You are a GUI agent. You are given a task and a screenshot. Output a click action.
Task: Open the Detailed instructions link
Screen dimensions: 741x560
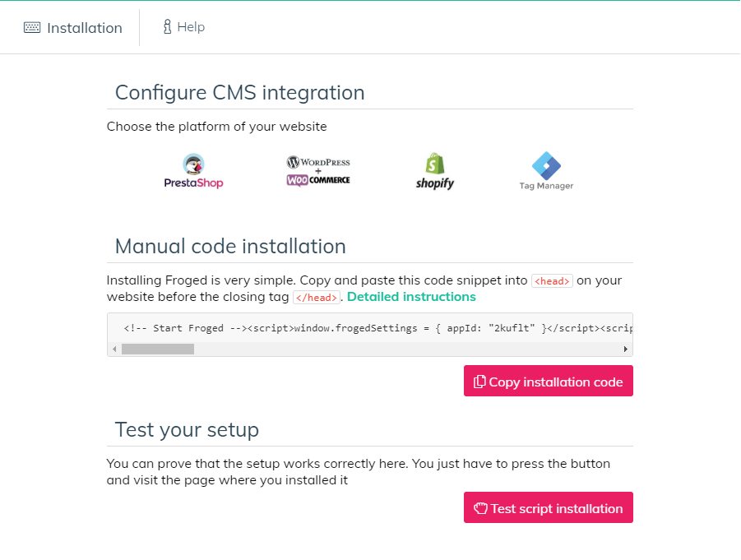point(411,297)
